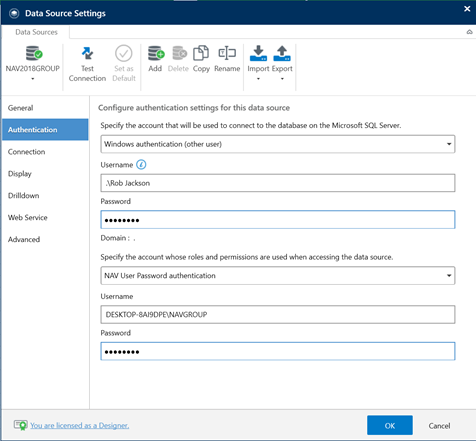Click the Username info icon
The width and height of the screenshot is (476, 441).
pos(141,165)
